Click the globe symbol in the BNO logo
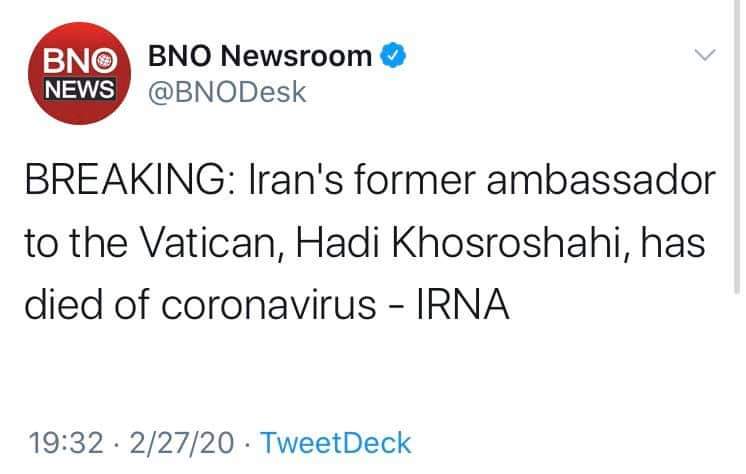The width and height of the screenshot is (746, 474). point(103,62)
